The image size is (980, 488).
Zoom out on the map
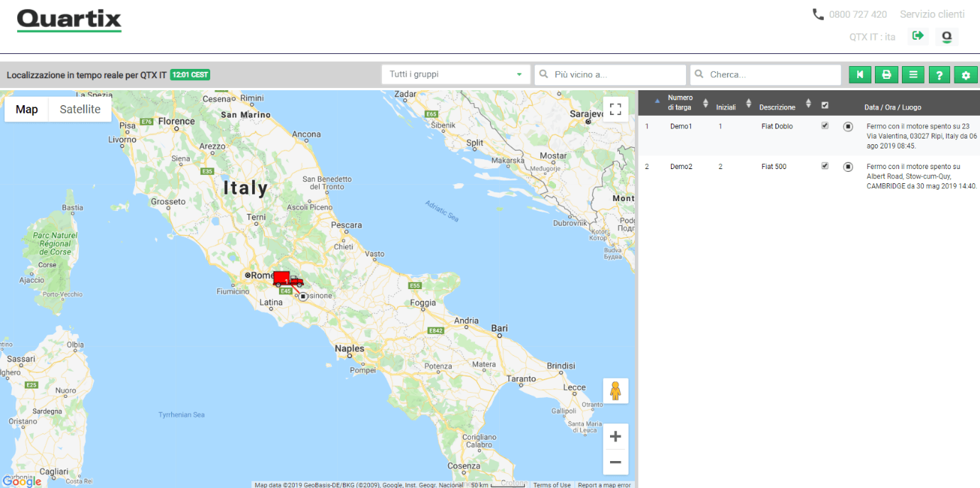(616, 462)
